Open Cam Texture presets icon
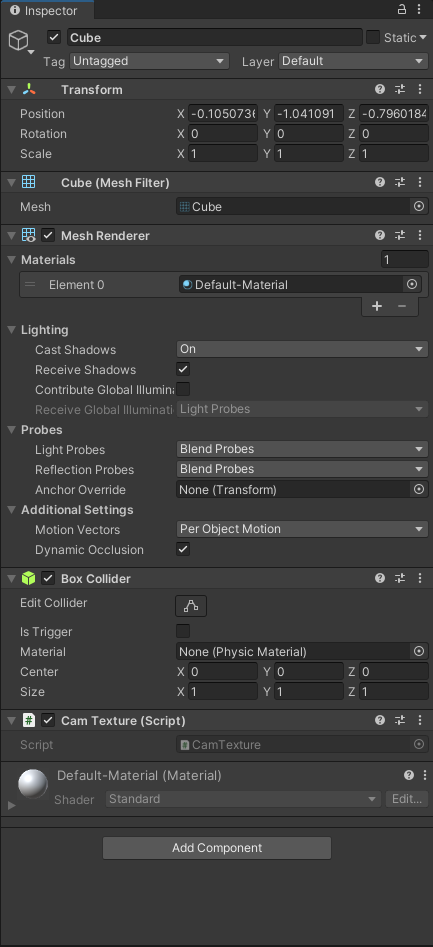 pos(400,721)
